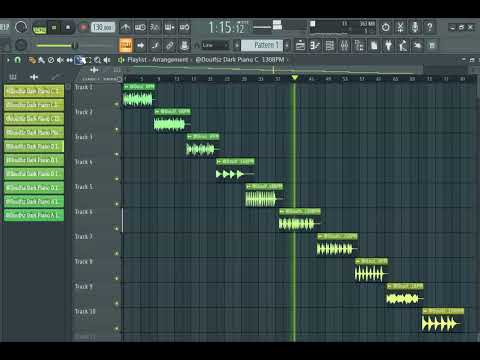Switch picker to the automation clips tab
480x360 pixels.
click(55, 77)
